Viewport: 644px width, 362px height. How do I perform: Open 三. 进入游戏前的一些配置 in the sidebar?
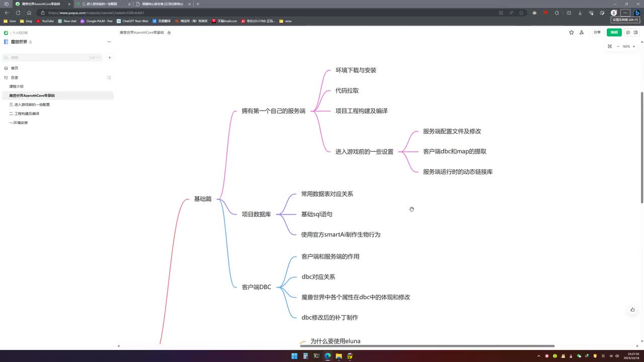[30, 105]
